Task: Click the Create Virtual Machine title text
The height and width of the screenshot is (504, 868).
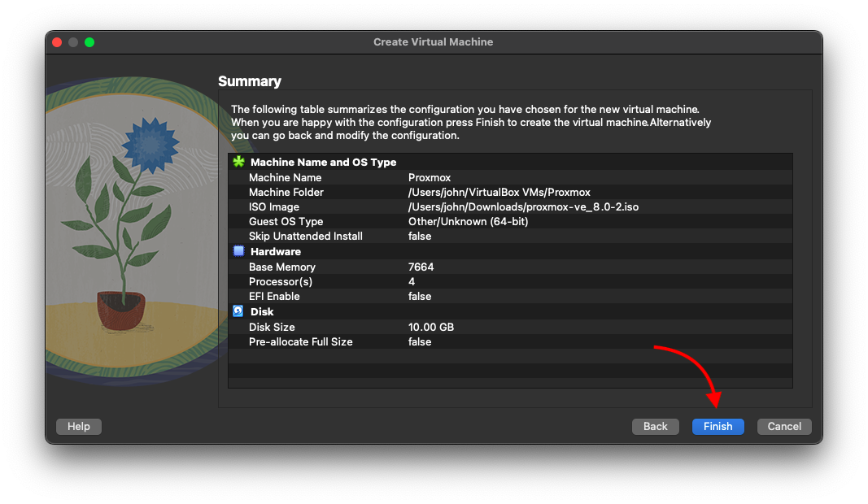Action: 434,42
